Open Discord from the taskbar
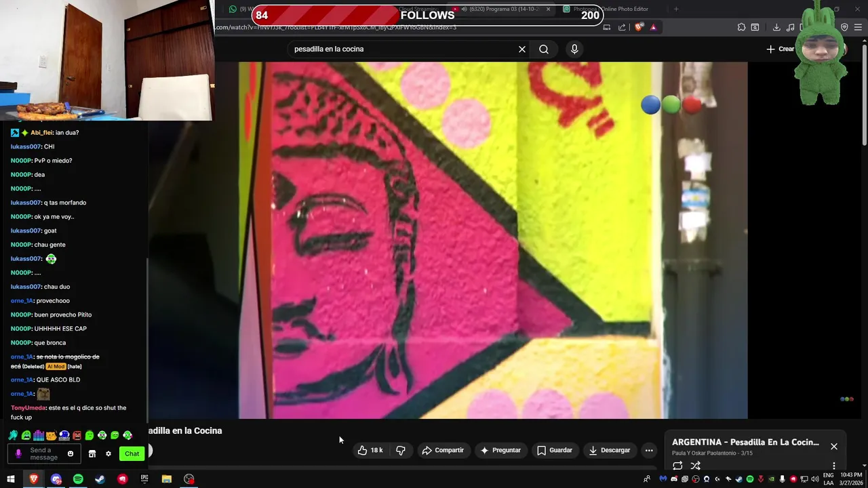The height and width of the screenshot is (488, 868). 56,479
